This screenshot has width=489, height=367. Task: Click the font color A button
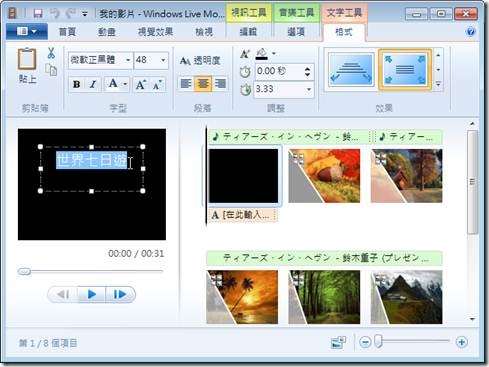(113, 84)
